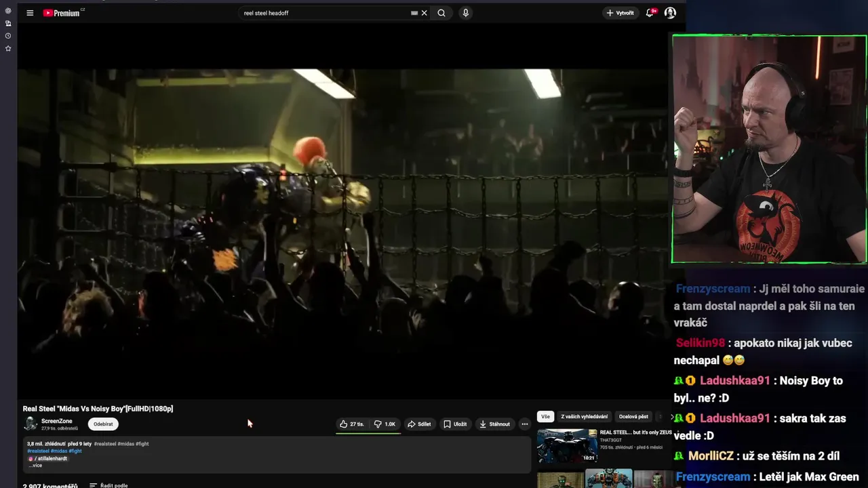
Task: Select the 'Z vašich vyhledávání' chip
Action: click(584, 416)
